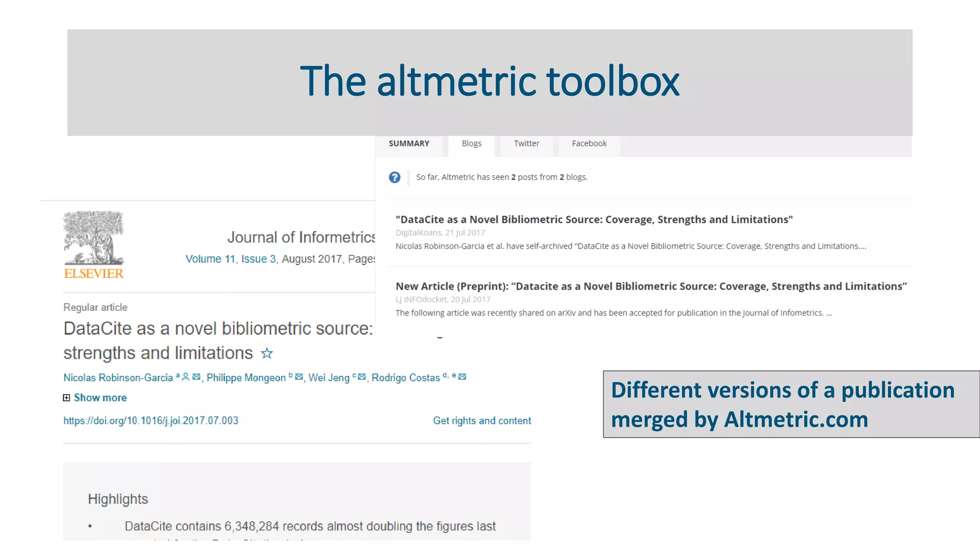Switch to the Blogs tab
Screen dimensions: 980x551
click(x=471, y=143)
